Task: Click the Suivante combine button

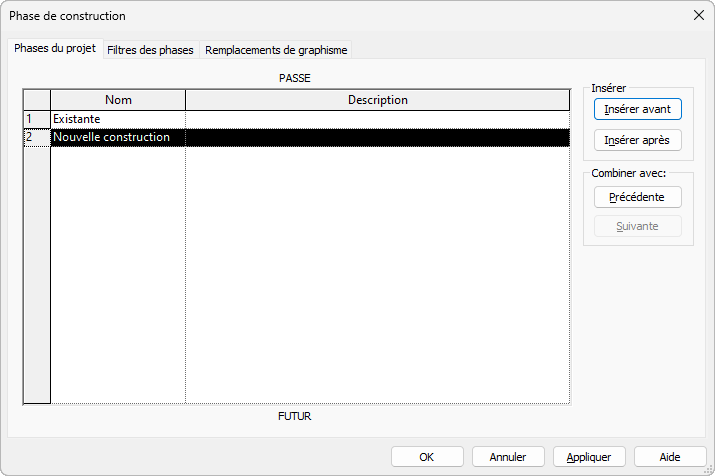Action: [637, 226]
